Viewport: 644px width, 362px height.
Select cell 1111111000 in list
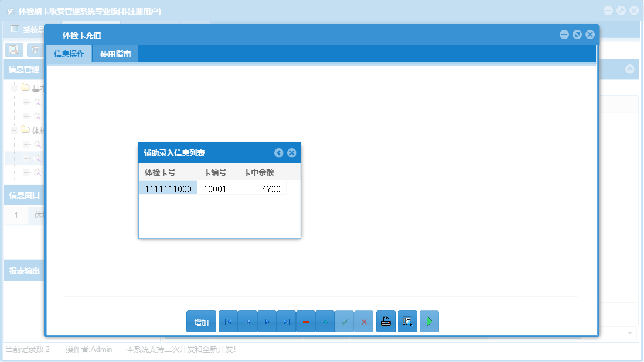click(168, 189)
